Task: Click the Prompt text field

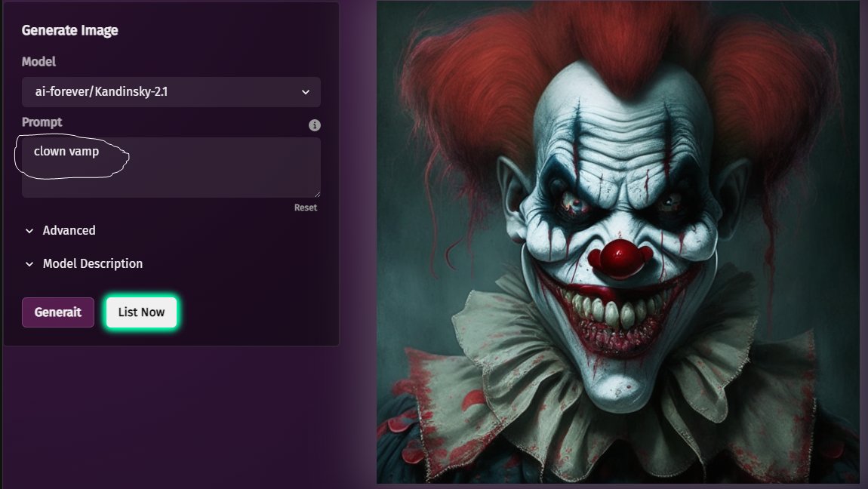Action: coord(171,167)
